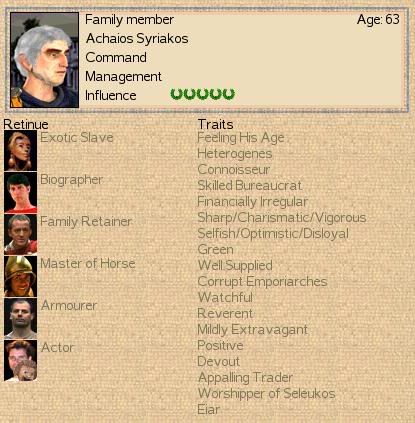415x423 pixels.
Task: Select the Financially Irregular trait
Action: 252,202
